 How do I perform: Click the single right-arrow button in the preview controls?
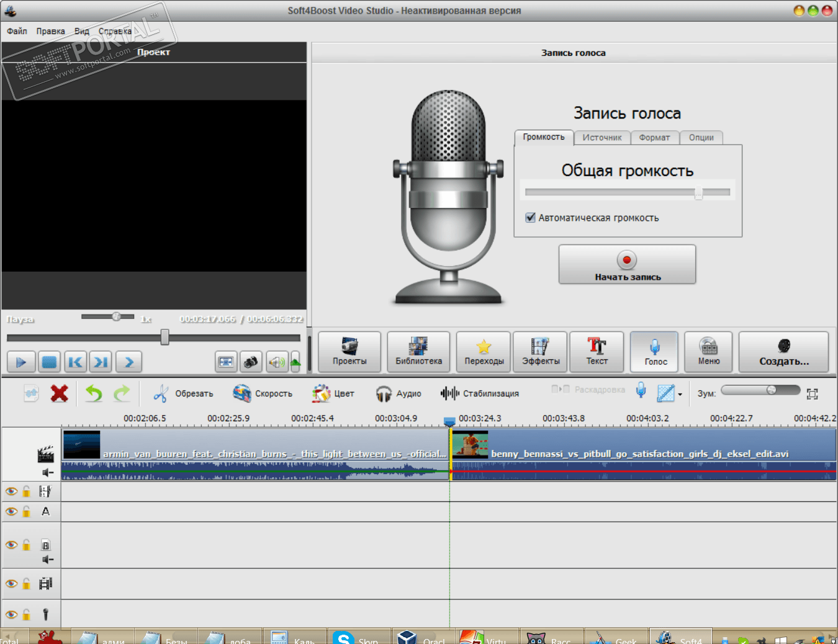pos(129,362)
